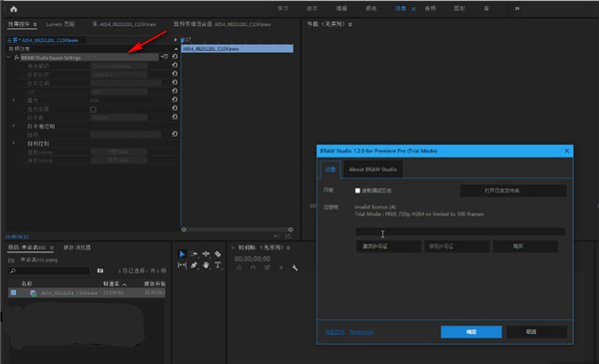Click the Home icon
This screenshot has height=364, width=599.
(14, 9)
